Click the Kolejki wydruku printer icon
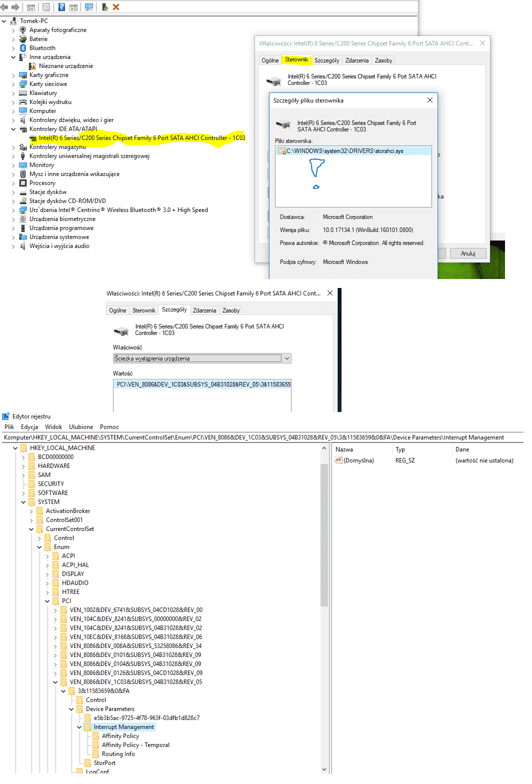The height and width of the screenshot is (784, 532). pos(23,102)
